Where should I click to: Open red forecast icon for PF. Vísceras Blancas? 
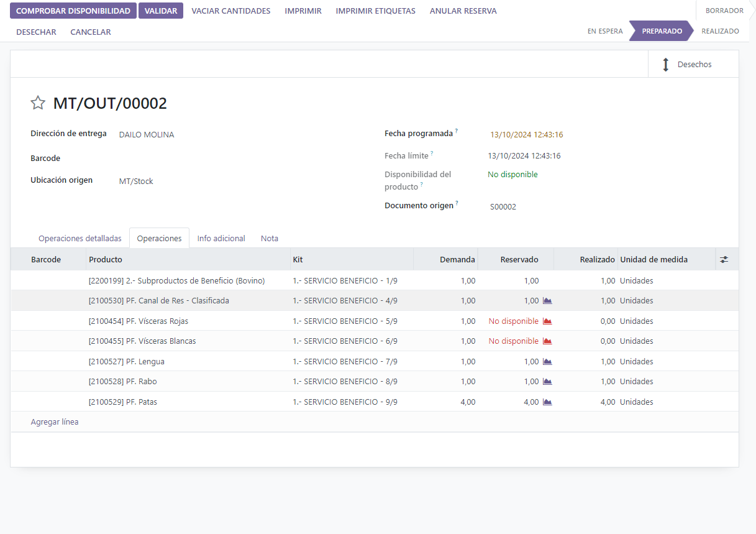(x=547, y=341)
